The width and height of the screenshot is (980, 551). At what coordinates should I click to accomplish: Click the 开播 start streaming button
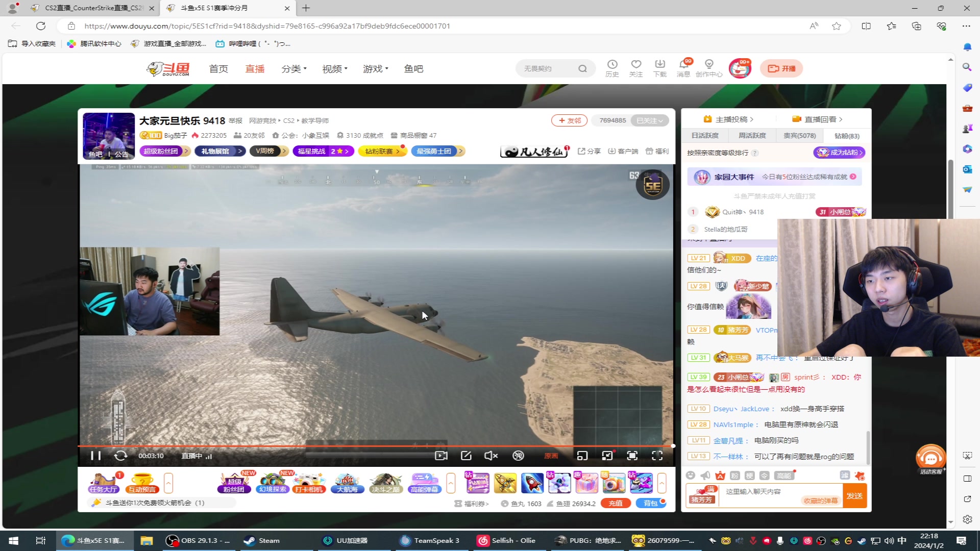pos(781,68)
